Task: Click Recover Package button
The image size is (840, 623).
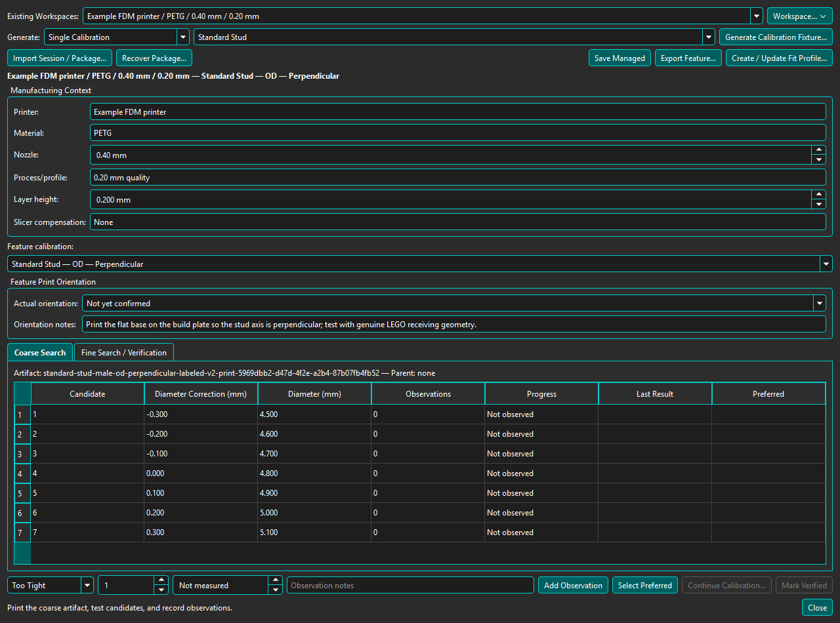Action: (154, 58)
